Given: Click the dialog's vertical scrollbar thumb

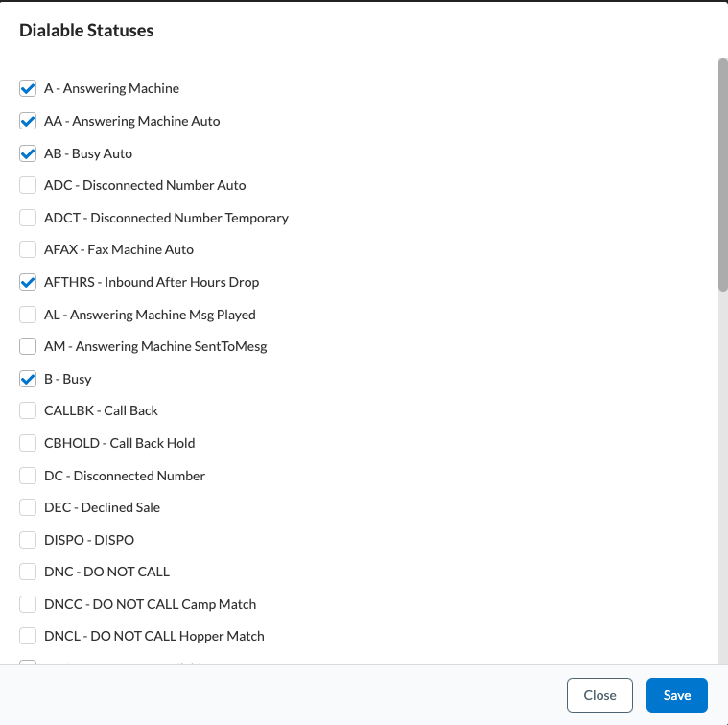Looking at the screenshot, I should (723, 175).
